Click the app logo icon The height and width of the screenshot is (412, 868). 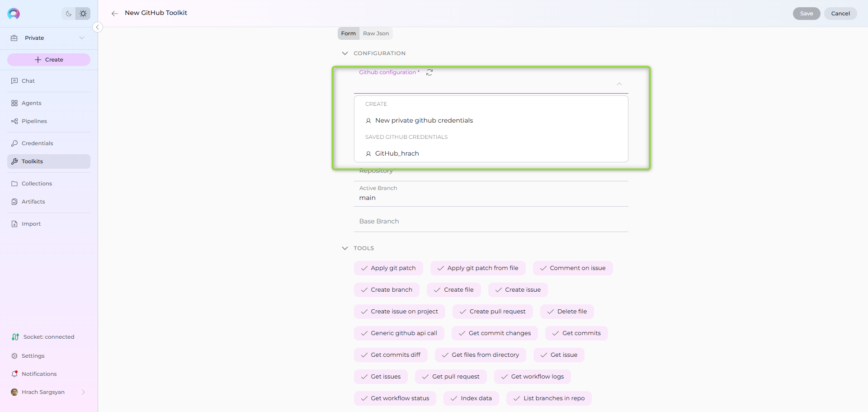tap(14, 14)
